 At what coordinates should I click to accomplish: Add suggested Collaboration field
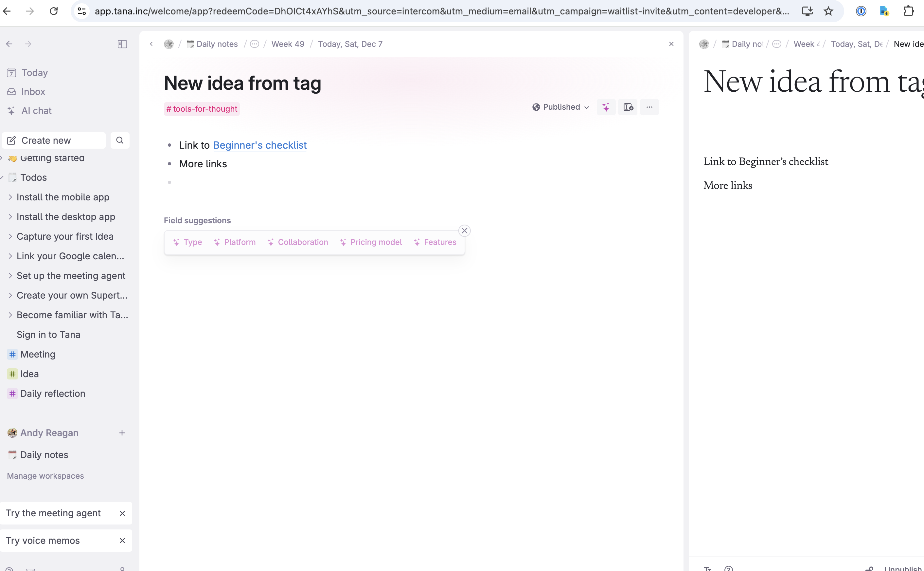click(297, 242)
